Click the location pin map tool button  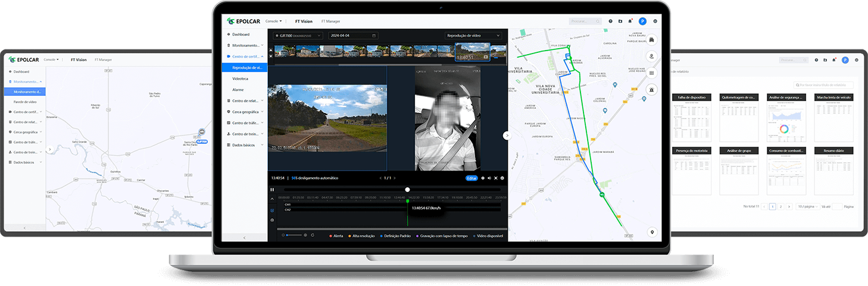pos(652,56)
